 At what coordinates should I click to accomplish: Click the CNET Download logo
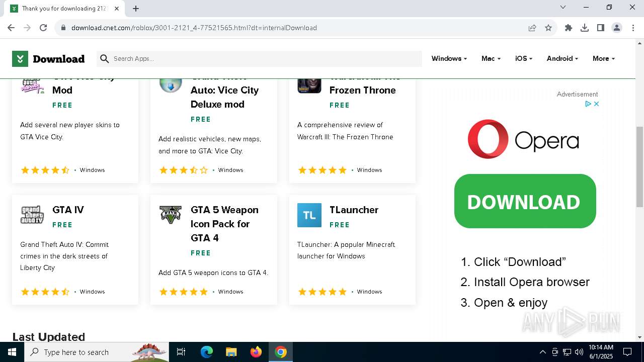click(48, 59)
